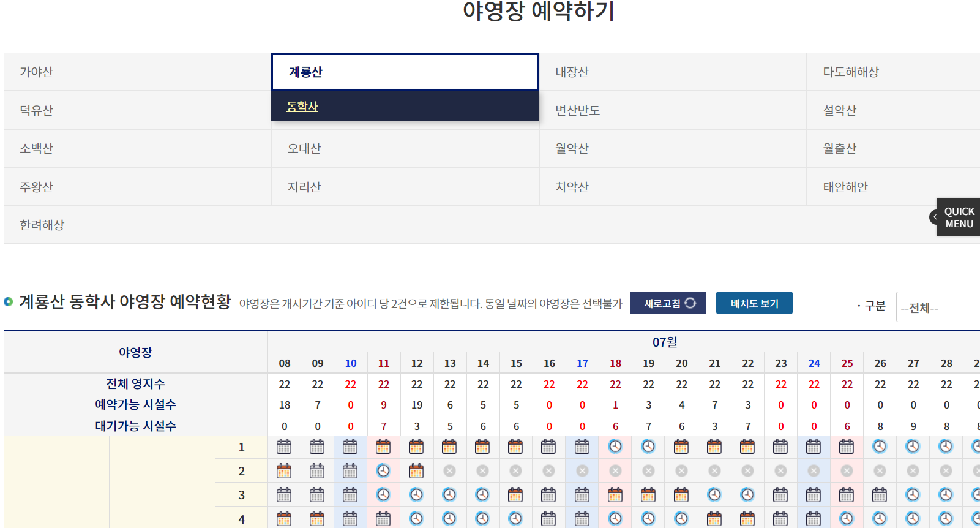980x528 pixels.
Task: Select site 3 calendar icon for July 15
Action: 515,494
